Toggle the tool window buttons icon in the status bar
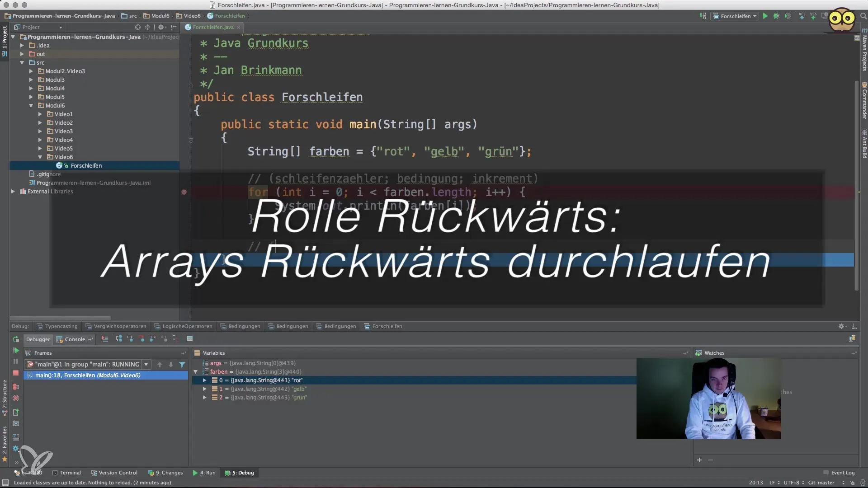 coord(5,483)
